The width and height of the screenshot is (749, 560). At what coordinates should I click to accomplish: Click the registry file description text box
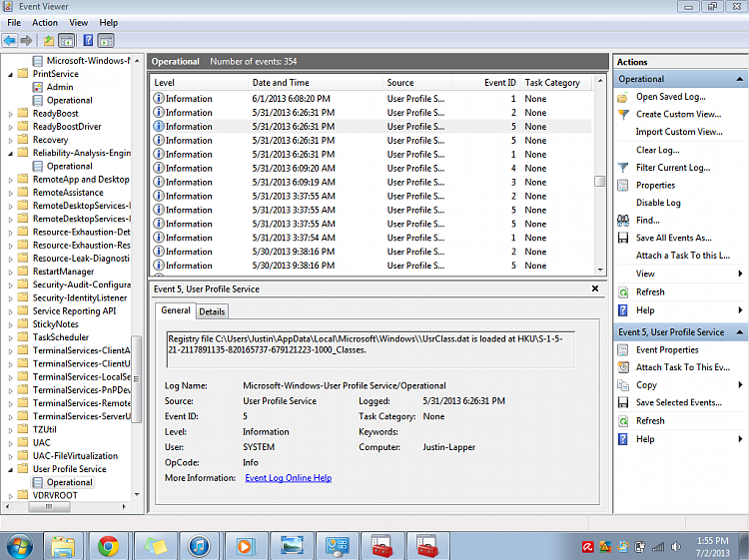click(371, 349)
